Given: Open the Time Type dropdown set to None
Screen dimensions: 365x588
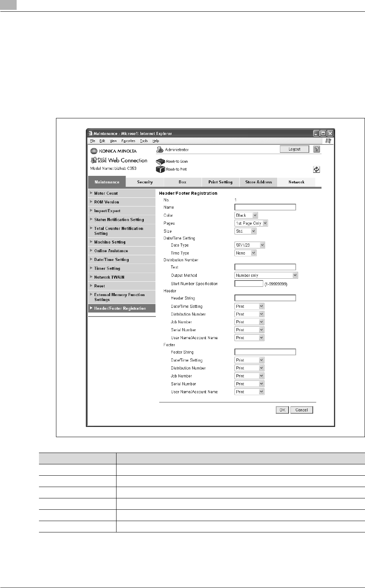Looking at the screenshot, I should (x=245, y=253).
